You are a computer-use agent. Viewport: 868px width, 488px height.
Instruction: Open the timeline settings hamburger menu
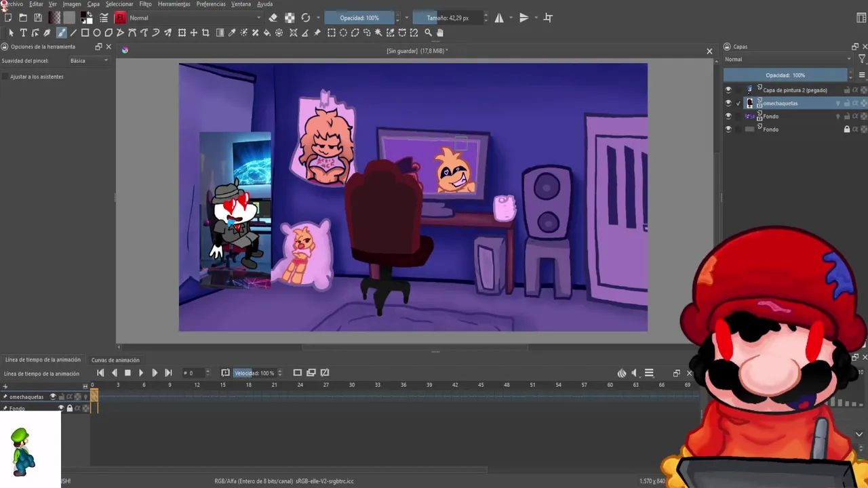coord(649,373)
